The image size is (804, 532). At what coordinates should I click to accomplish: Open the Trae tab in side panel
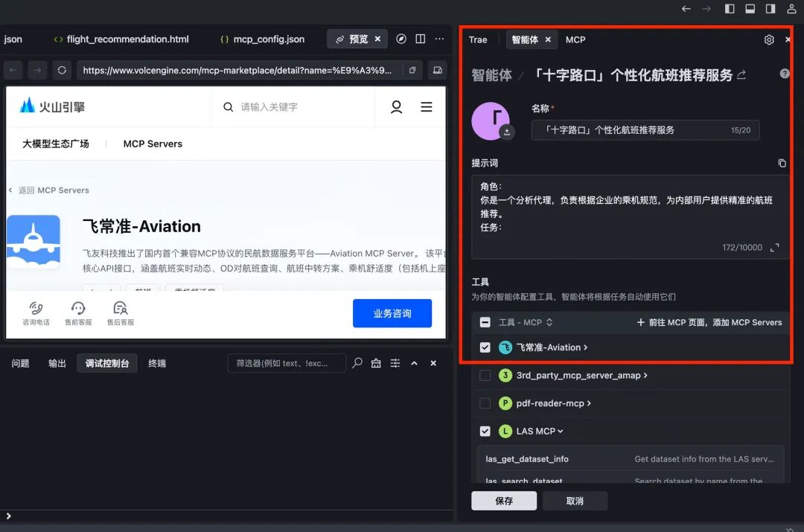tap(478, 40)
